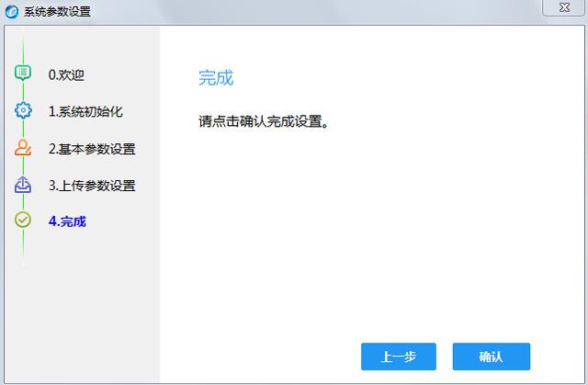
Task: Select step 4.完成
Action: click(67, 221)
